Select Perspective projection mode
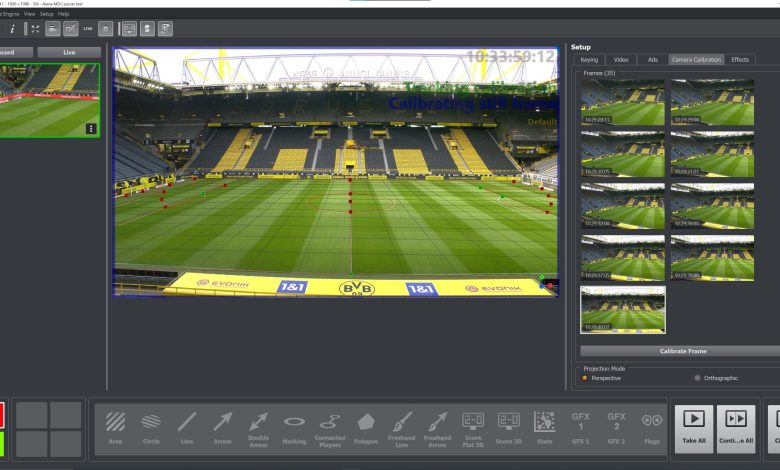Image resolution: width=780 pixels, height=470 pixels. 585,378
